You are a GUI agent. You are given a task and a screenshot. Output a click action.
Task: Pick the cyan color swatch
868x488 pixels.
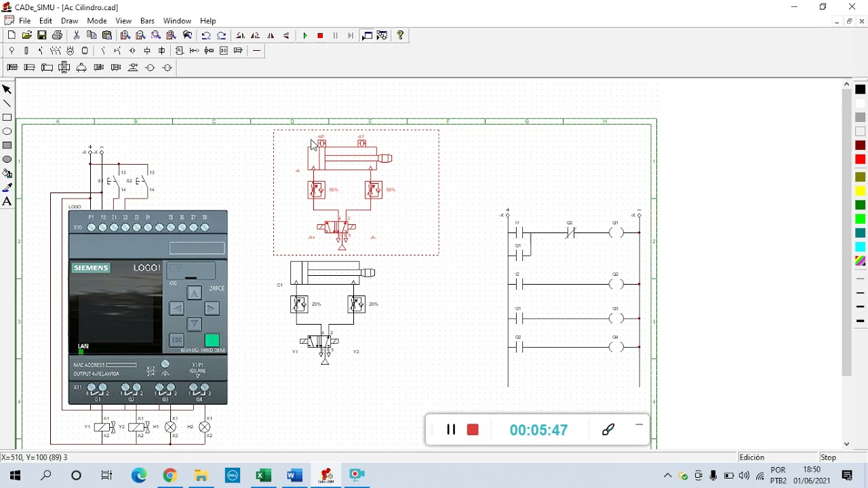[860, 247]
